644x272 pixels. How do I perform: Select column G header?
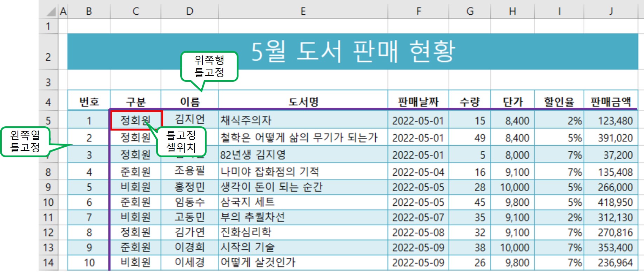[470, 12]
